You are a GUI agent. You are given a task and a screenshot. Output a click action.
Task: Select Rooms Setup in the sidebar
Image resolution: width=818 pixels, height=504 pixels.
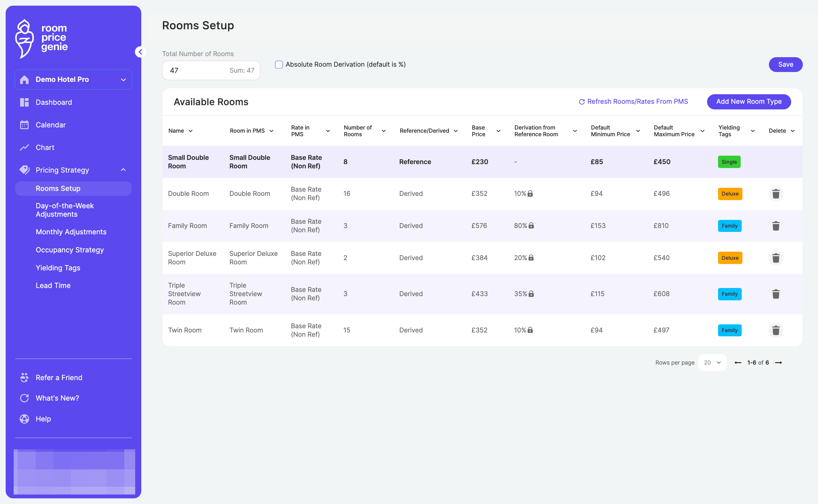[x=73, y=188]
